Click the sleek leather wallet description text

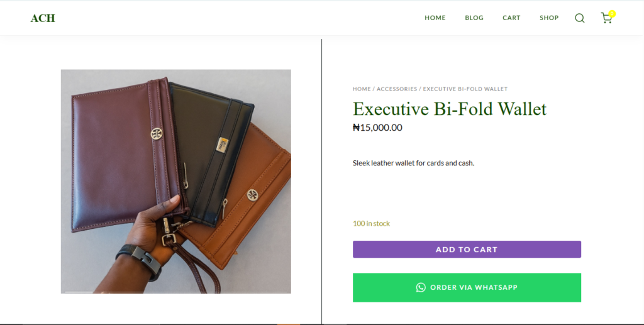click(x=413, y=163)
